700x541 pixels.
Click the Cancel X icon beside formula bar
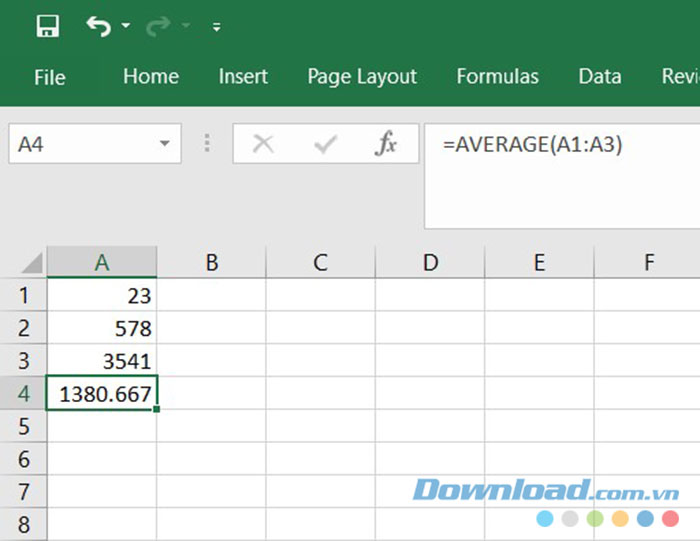click(263, 144)
